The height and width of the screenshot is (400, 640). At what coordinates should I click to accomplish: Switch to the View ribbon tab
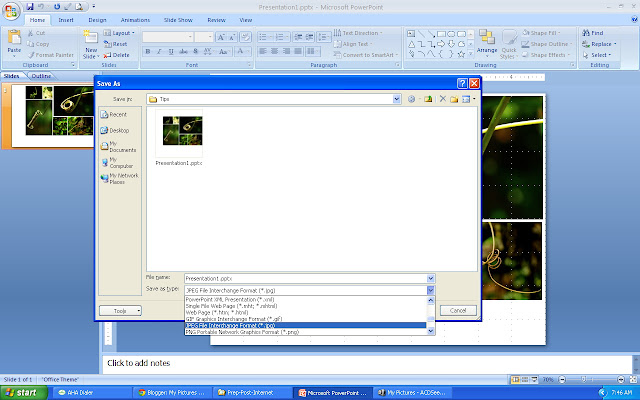coord(246,20)
